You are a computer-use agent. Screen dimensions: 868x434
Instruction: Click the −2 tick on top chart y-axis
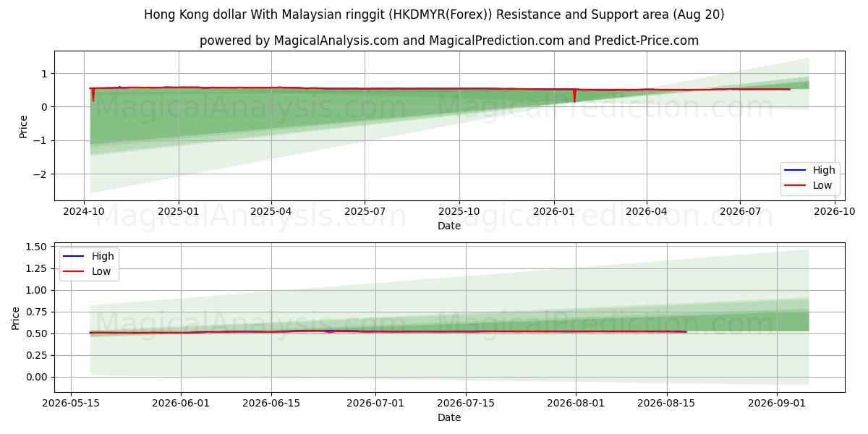(x=41, y=174)
